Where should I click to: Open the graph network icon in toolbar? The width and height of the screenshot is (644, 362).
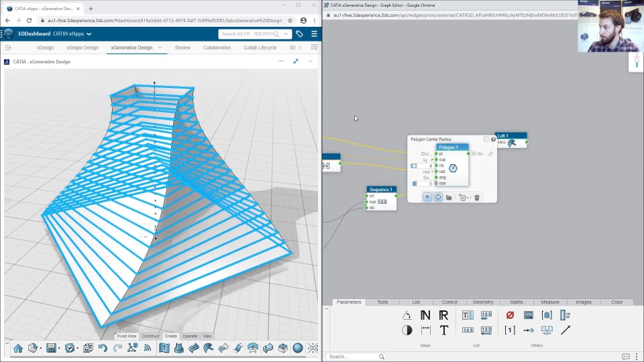coord(132,348)
